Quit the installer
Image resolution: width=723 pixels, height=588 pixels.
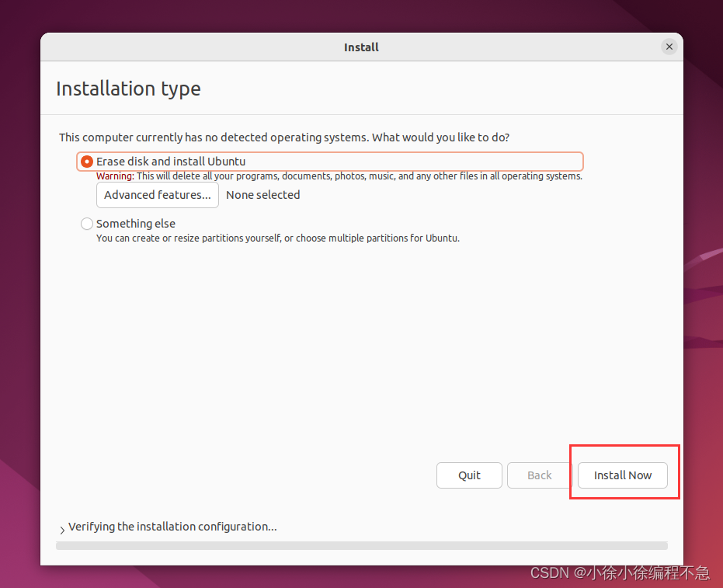469,475
